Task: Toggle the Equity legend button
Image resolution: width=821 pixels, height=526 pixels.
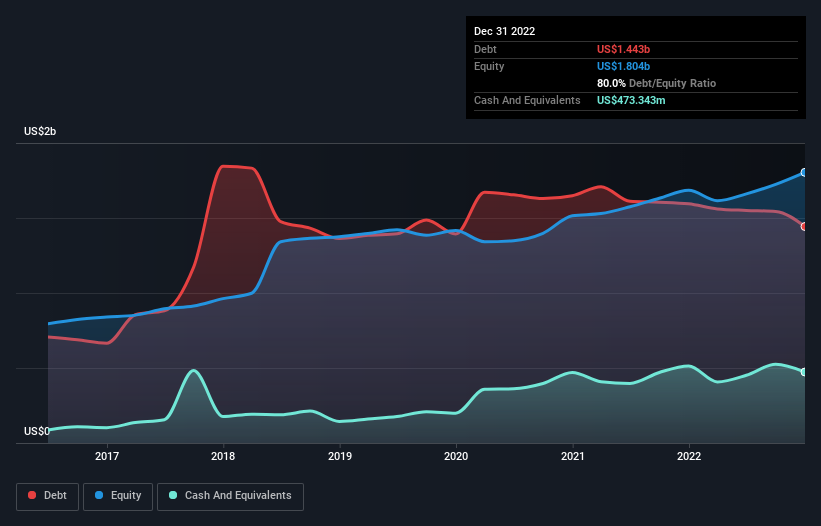Action: 119,495
